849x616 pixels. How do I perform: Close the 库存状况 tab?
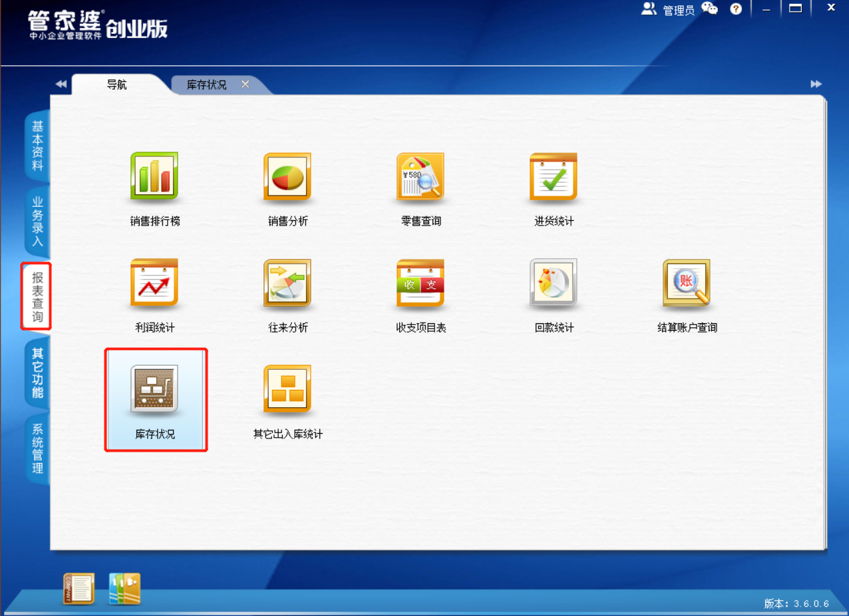click(246, 84)
